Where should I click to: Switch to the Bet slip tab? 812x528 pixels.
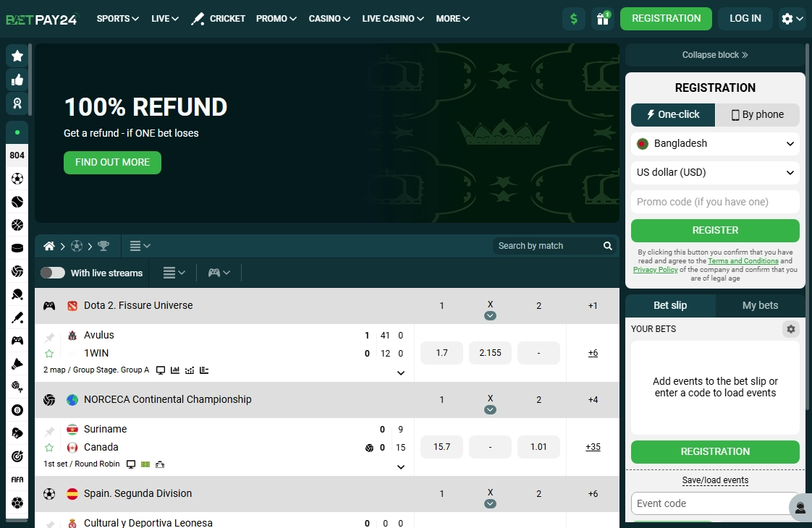pyautogui.click(x=670, y=305)
